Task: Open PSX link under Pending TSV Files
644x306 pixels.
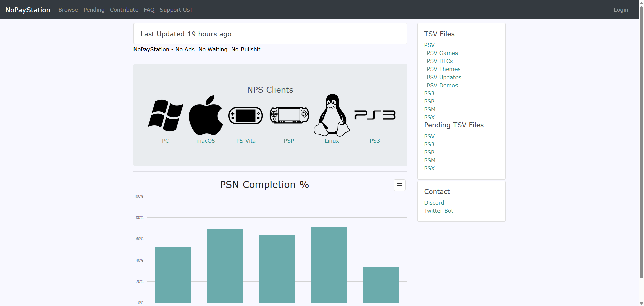Action: tap(430, 168)
